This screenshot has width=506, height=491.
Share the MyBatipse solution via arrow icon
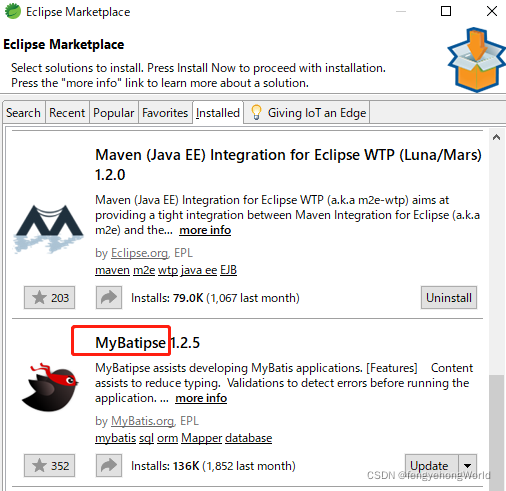pos(109,465)
